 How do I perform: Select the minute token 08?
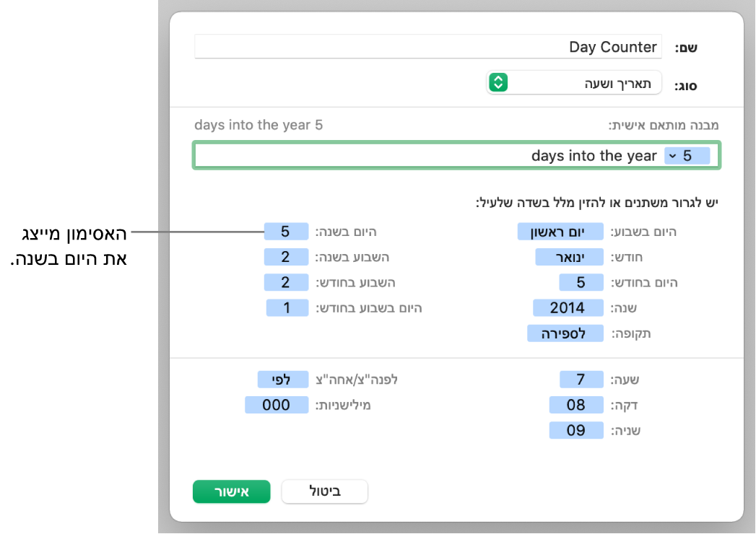(576, 405)
